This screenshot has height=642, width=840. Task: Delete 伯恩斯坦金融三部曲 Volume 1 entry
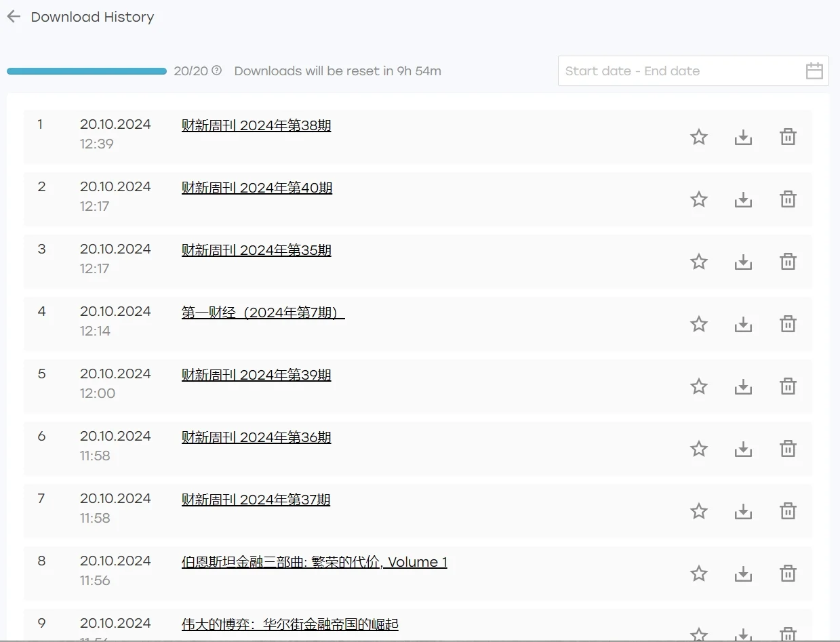(788, 574)
